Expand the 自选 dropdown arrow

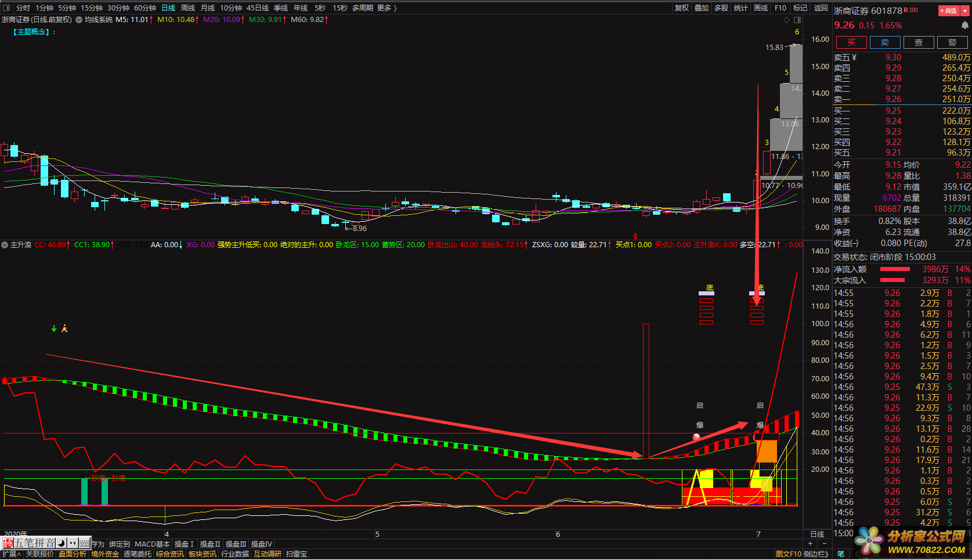point(964,11)
